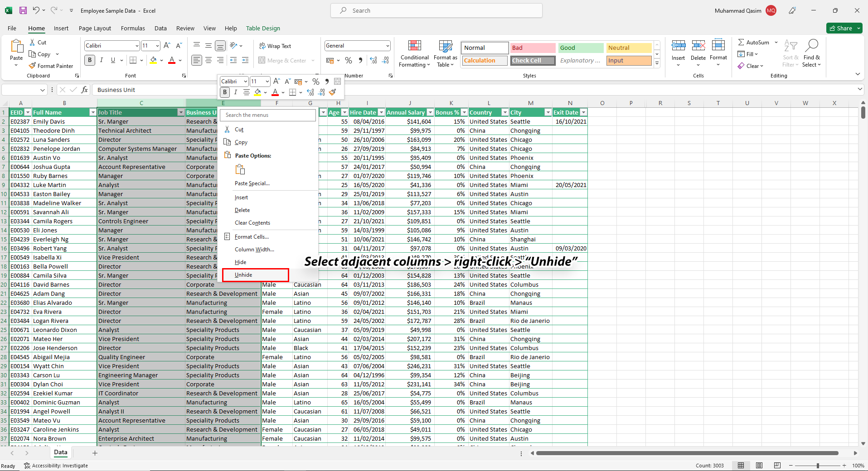Image resolution: width=868 pixels, height=471 pixels.
Task: Enable Wrap Text for selection
Action: tap(275, 46)
